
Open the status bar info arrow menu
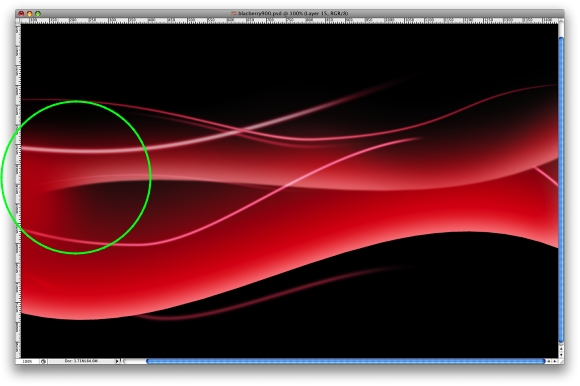pyautogui.click(x=117, y=361)
